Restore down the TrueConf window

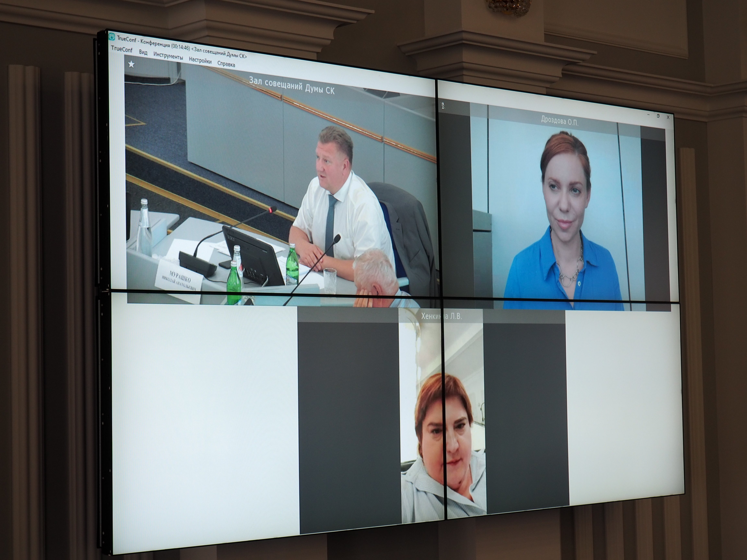[x=658, y=116]
